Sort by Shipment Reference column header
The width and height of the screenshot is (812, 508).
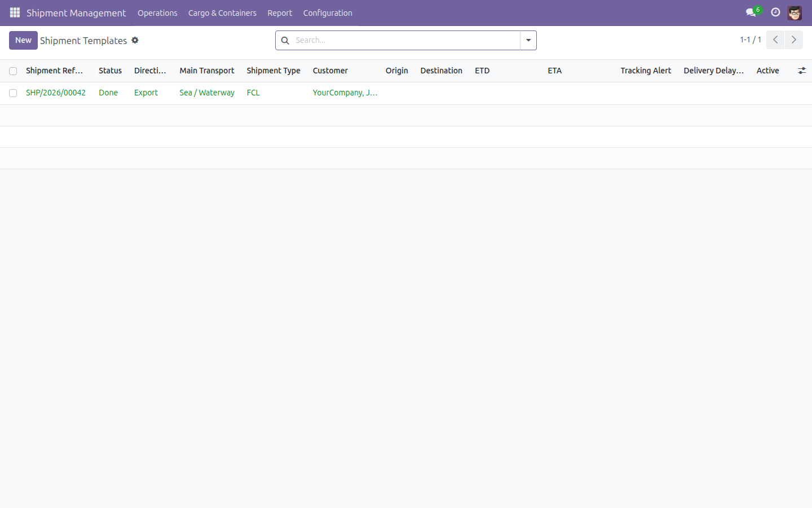(55, 71)
